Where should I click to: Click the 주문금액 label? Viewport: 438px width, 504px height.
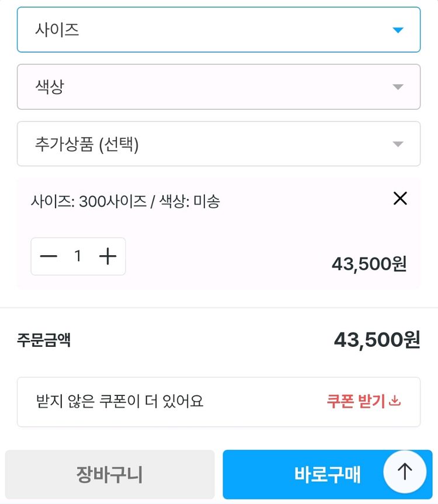pyautogui.click(x=44, y=340)
